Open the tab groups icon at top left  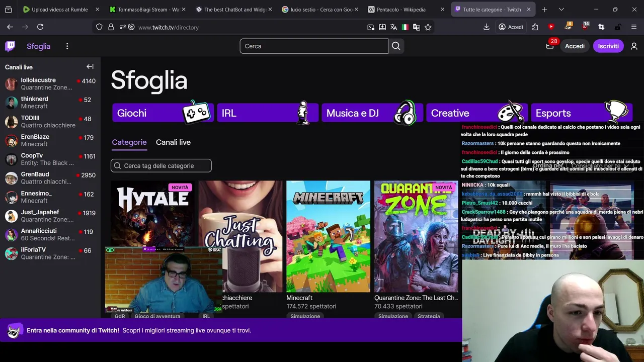(8, 10)
